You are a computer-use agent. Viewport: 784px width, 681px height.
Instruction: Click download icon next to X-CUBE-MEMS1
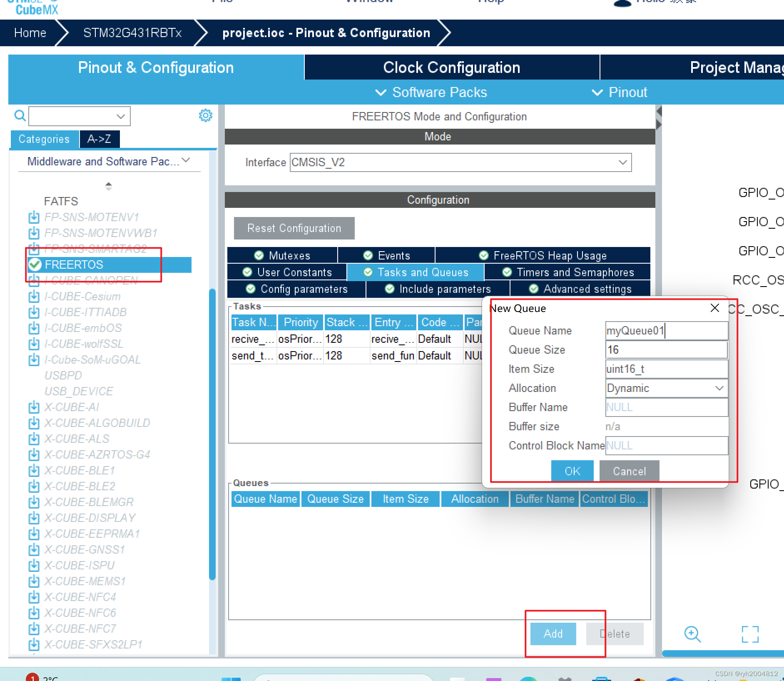pyautogui.click(x=34, y=581)
